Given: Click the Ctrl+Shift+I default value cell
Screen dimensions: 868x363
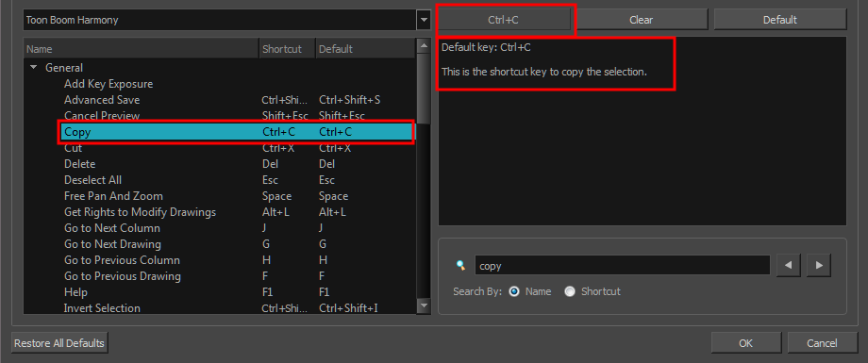Looking at the screenshot, I should coord(348,308).
